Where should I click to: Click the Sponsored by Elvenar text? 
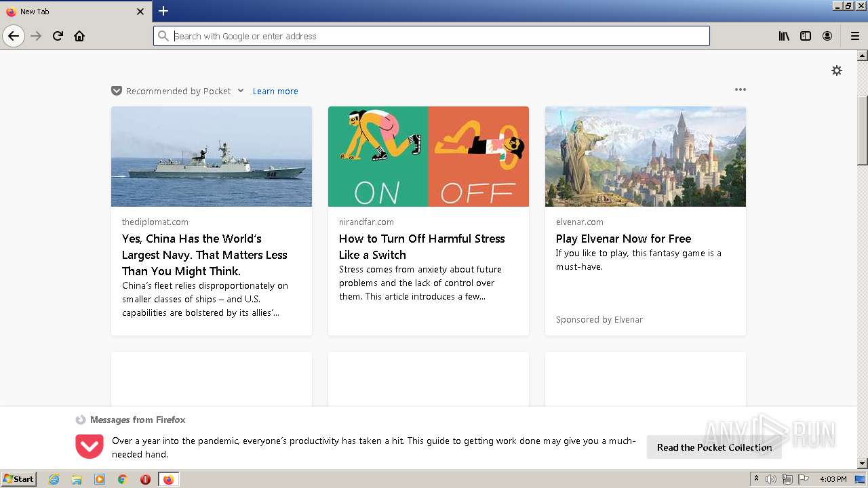pyautogui.click(x=599, y=319)
